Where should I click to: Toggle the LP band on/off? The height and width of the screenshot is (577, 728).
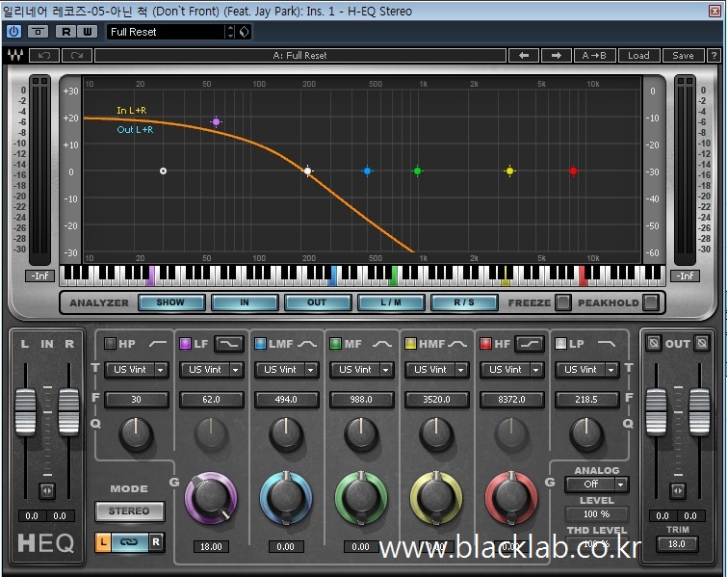pos(560,344)
